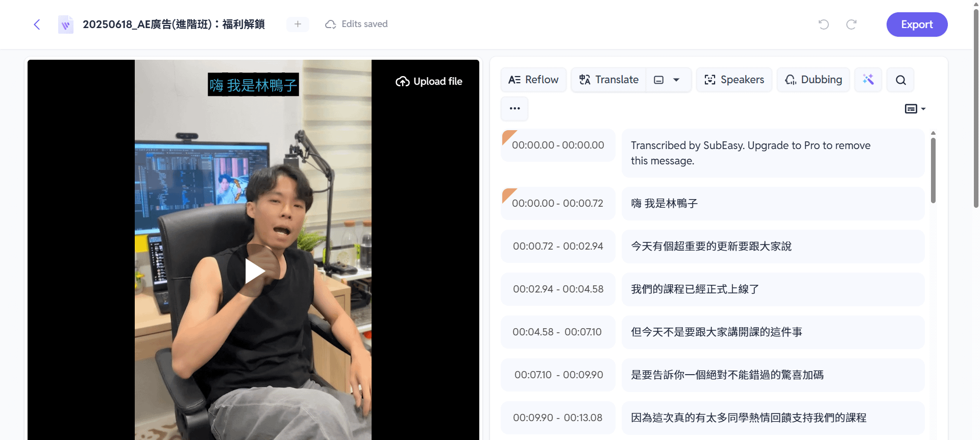The image size is (980, 440).
Task: Play the video preview
Action: 254,271
